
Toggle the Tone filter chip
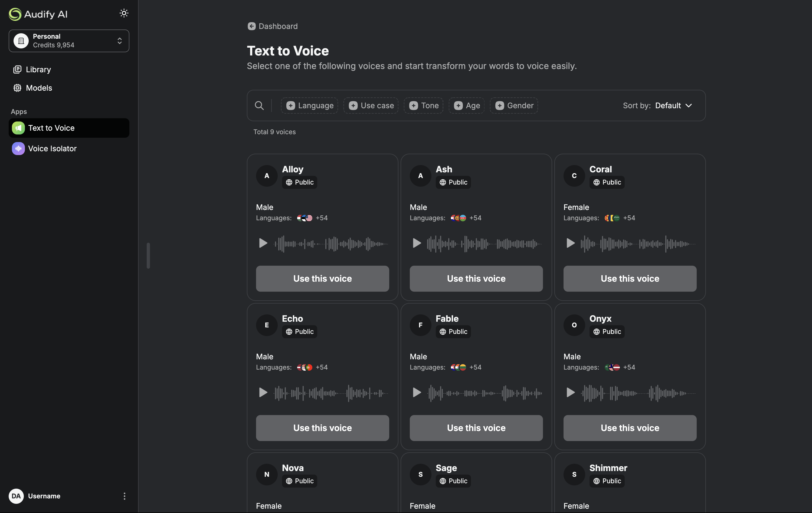coord(424,106)
